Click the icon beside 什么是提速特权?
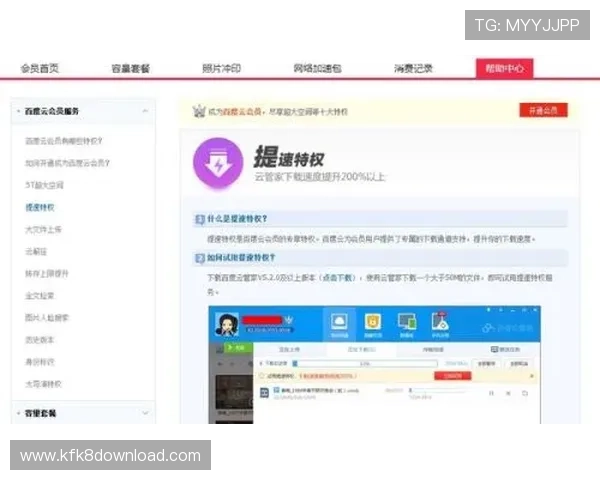 (200, 219)
